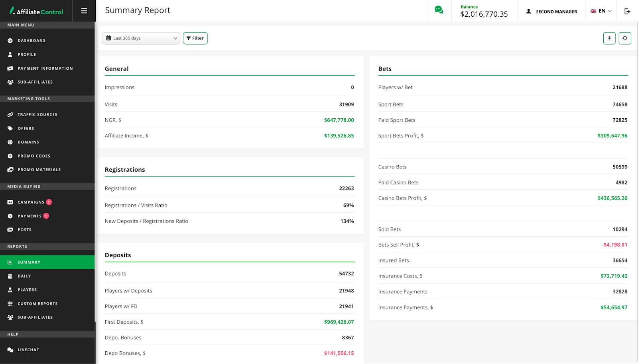Click the hamburger menu toggle icon
This screenshot has height=364, width=638.
click(x=84, y=11)
